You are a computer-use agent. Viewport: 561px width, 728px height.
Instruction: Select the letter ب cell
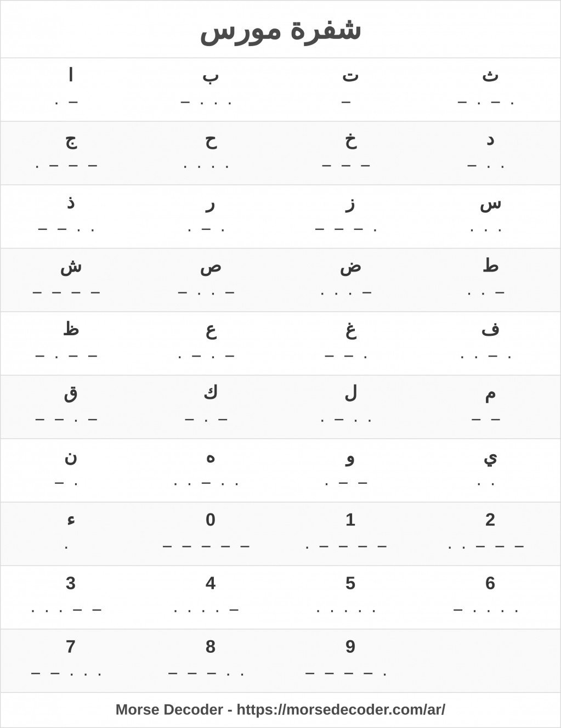211,89
